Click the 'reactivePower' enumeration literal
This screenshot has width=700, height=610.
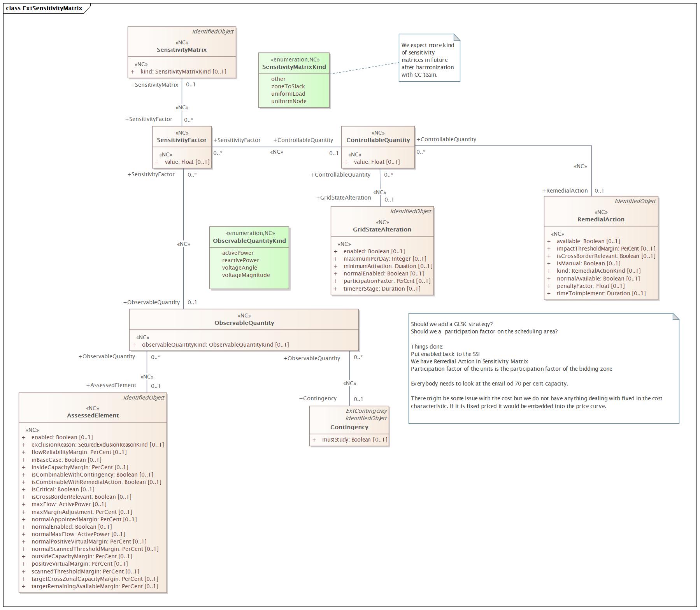point(240,260)
